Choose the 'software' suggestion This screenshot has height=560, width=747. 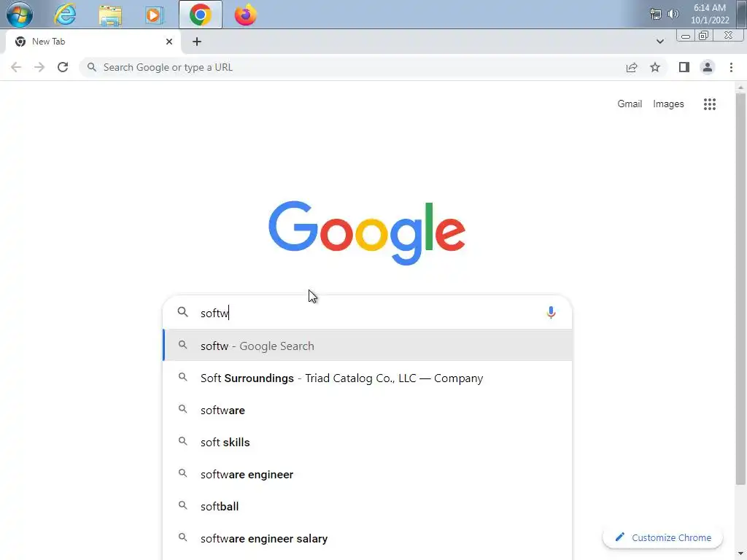[368, 410]
